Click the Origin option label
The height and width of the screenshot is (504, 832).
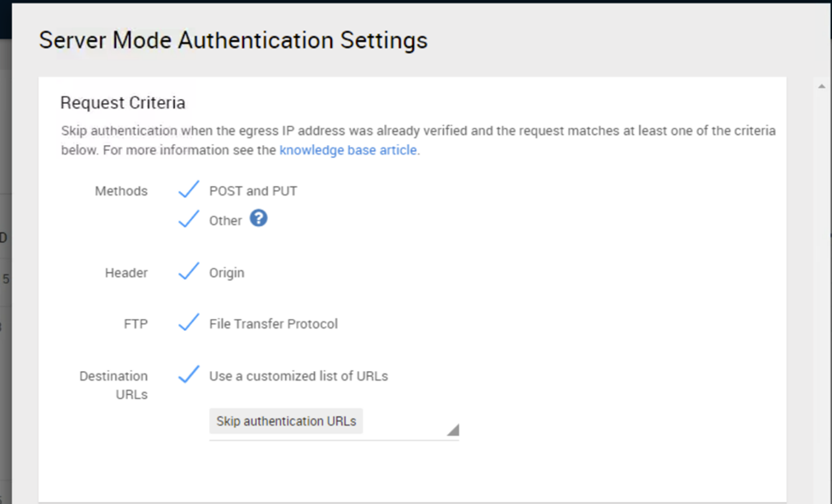point(227,273)
